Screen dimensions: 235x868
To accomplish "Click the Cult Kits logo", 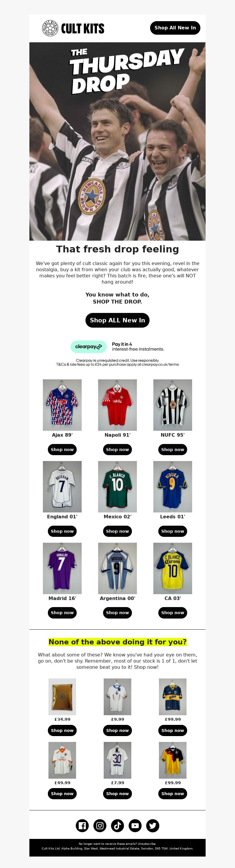I will point(73,28).
